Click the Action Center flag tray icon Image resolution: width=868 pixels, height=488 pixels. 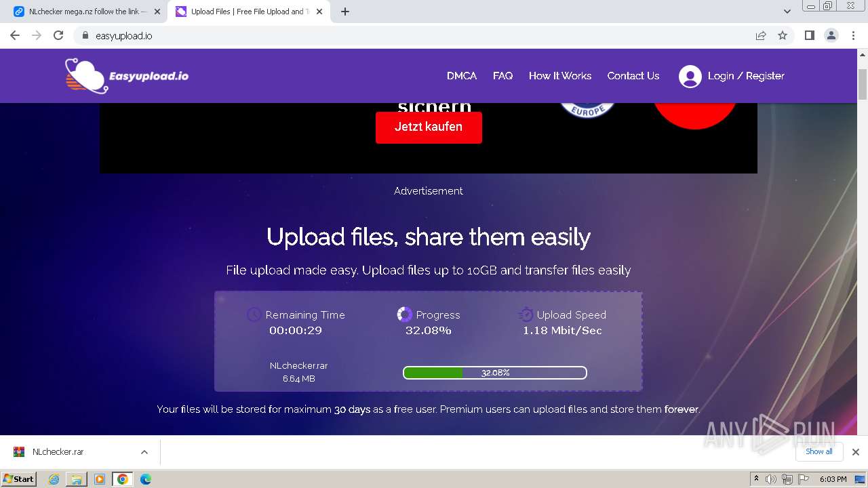tap(804, 479)
